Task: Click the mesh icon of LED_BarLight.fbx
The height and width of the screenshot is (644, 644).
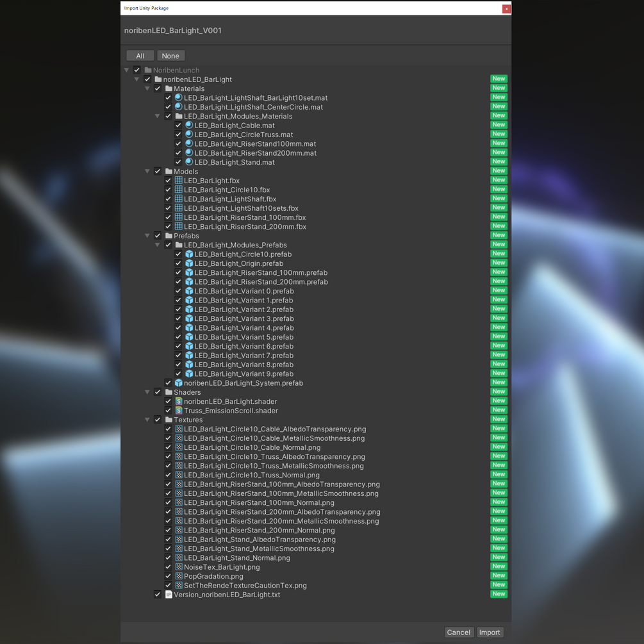Action: tap(179, 180)
